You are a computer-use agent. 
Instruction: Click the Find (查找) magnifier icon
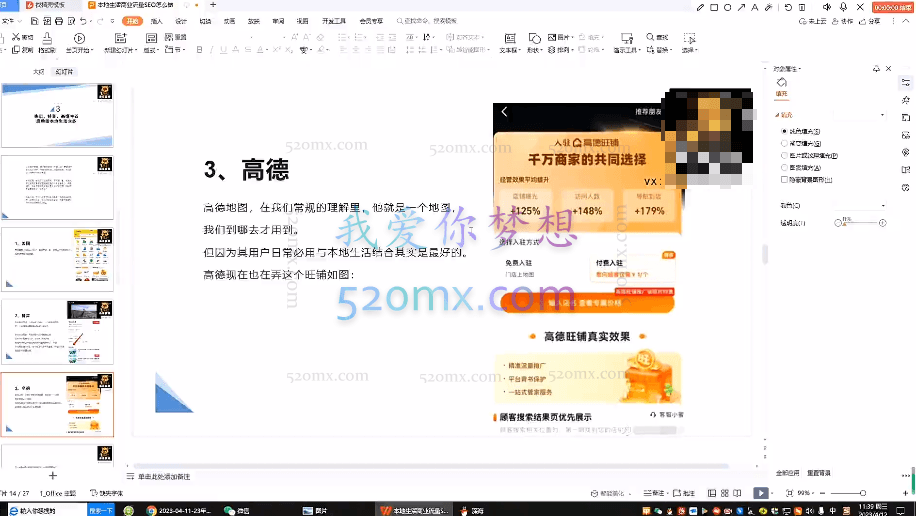click(650, 37)
